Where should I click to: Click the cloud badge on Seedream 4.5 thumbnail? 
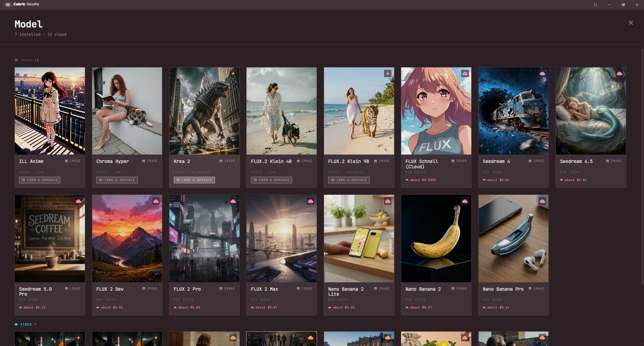click(620, 73)
